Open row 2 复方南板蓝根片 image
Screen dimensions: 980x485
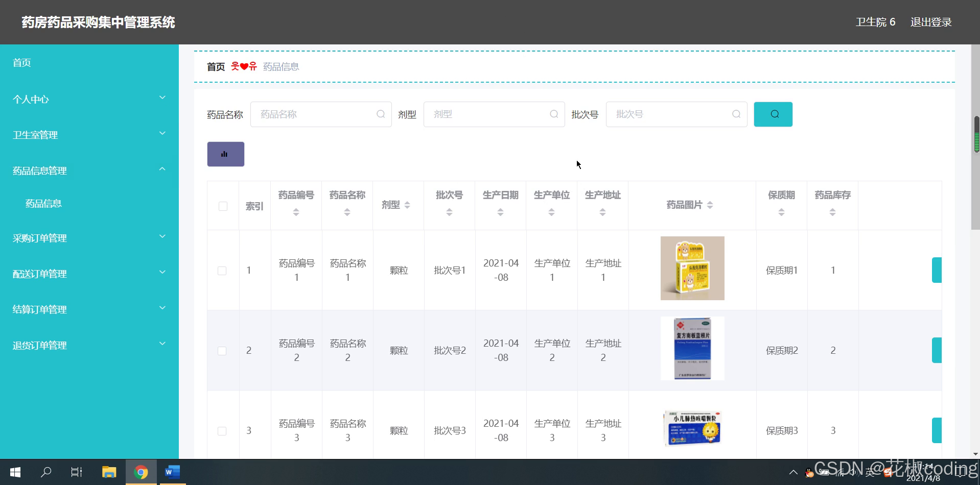click(692, 348)
